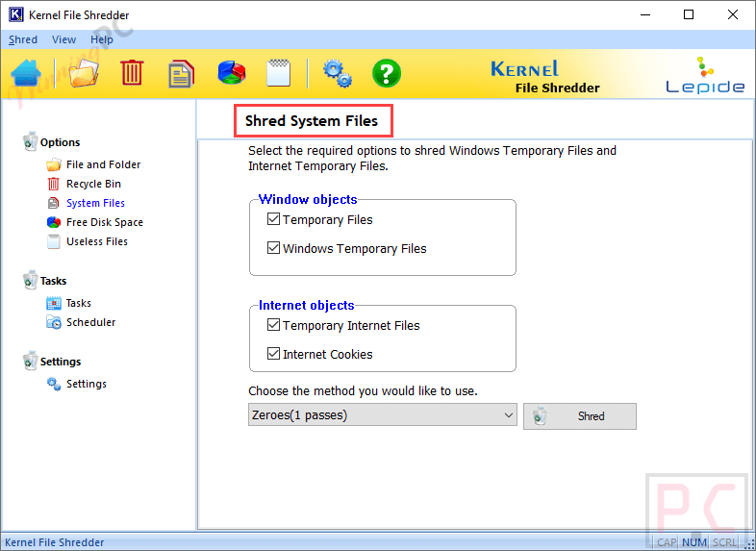Open the Shred menu
Screen dimensions: 756x551
[x=23, y=39]
